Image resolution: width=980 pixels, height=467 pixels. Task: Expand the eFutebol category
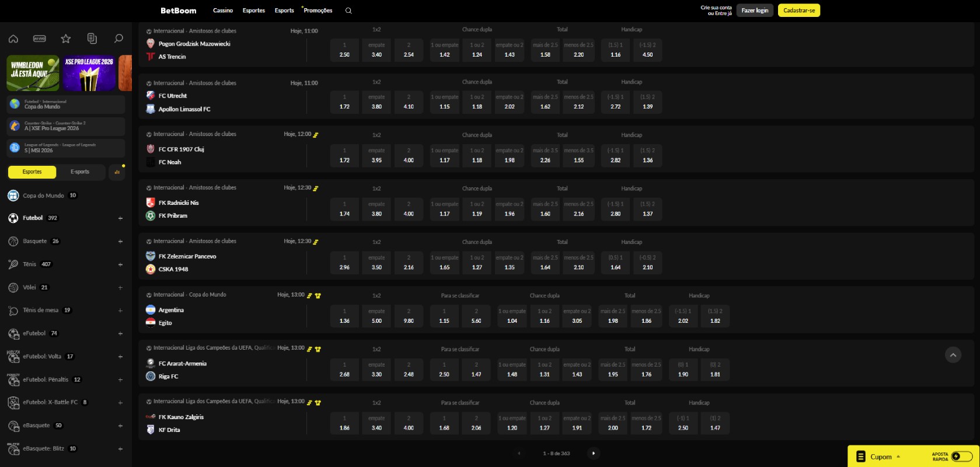coord(120,333)
